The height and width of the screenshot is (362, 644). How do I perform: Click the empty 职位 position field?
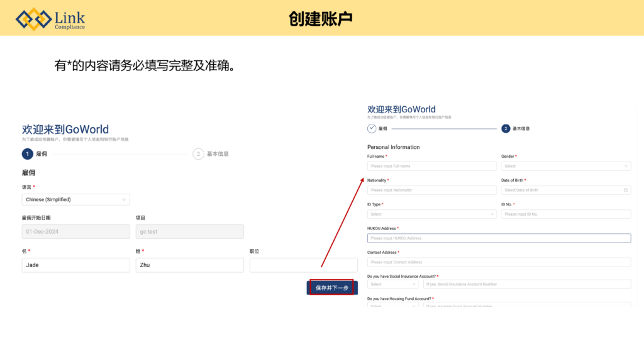(x=303, y=265)
